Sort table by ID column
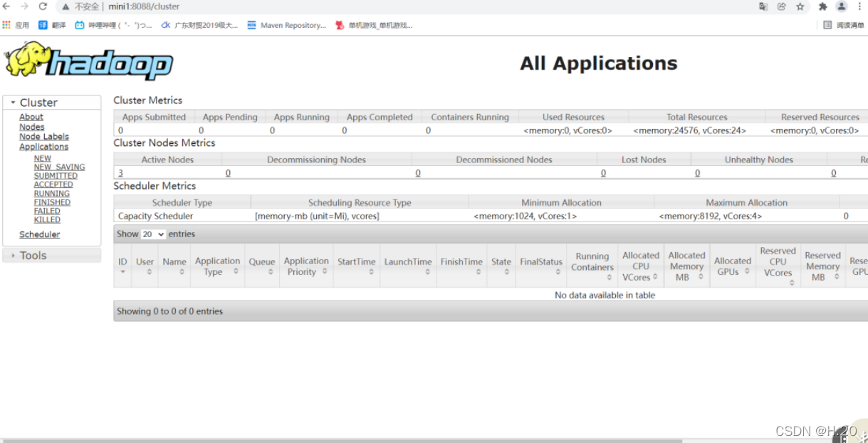The width and height of the screenshot is (868, 443). pos(122,266)
